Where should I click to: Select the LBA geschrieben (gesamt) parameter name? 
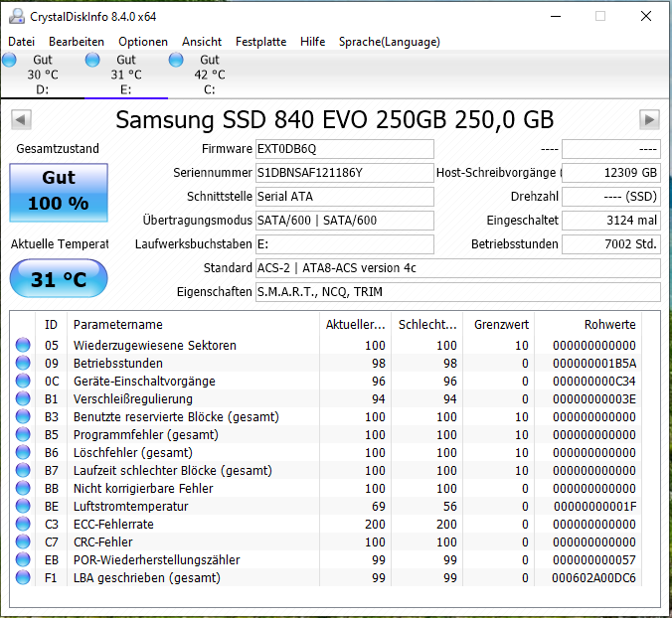(146, 577)
